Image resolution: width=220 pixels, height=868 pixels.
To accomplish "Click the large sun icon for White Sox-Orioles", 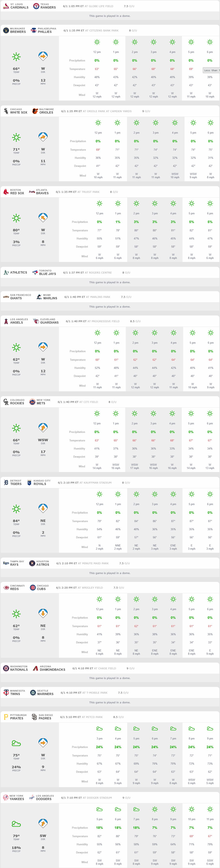I will pyautogui.click(x=16, y=137).
